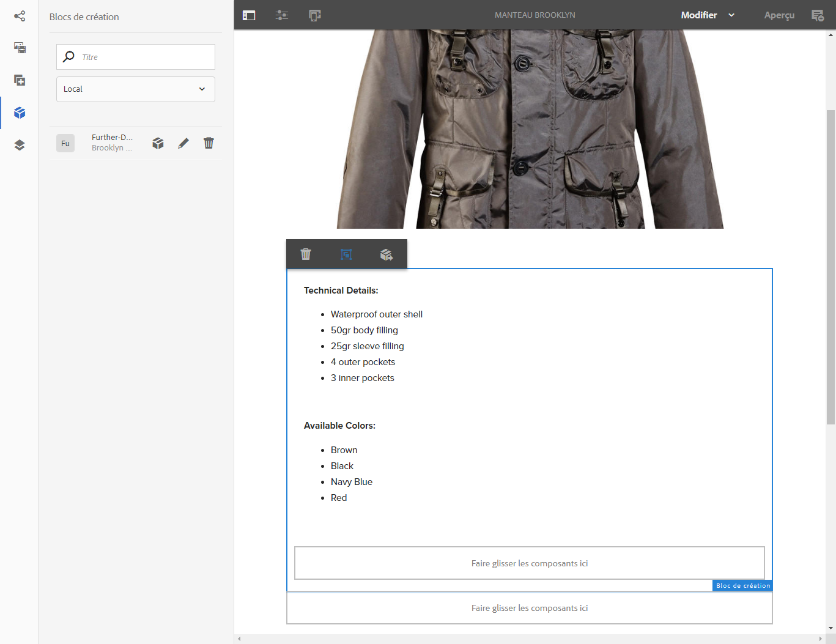Open the emulator device icon
The image size is (836, 644).
[315, 15]
